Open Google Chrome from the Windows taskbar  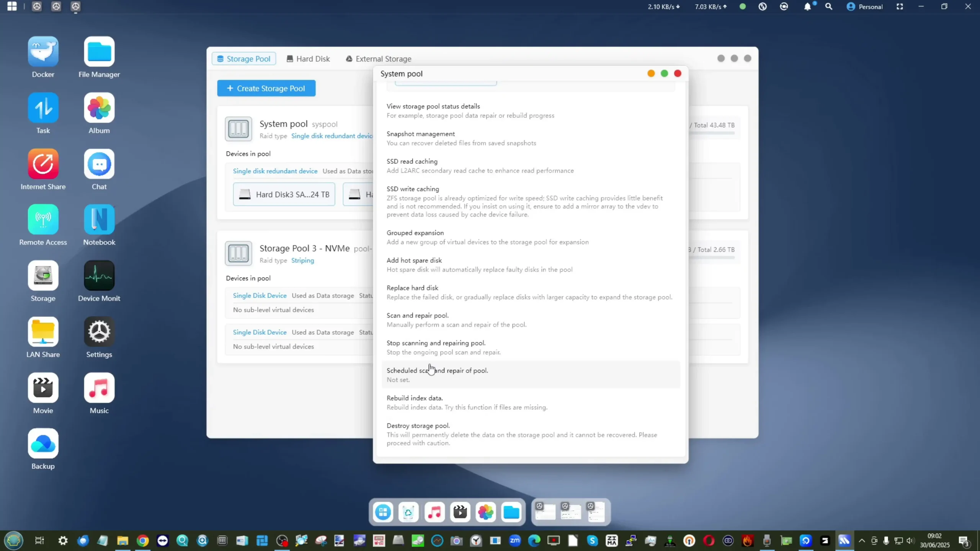142,541
